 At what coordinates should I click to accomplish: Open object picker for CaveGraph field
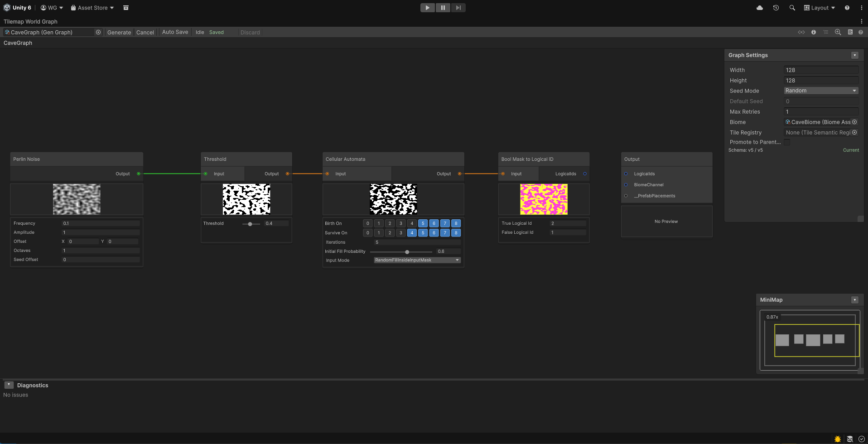tap(98, 32)
